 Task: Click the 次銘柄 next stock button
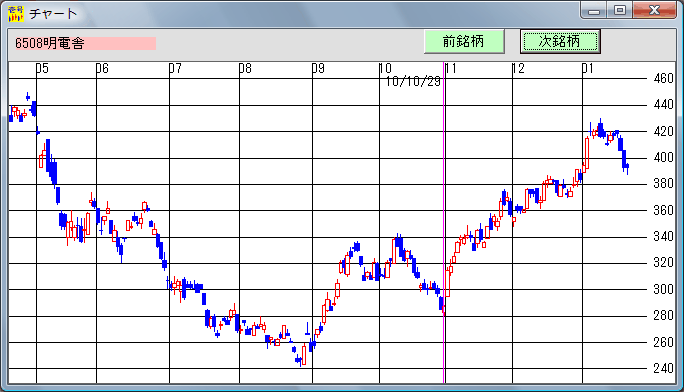coord(560,41)
